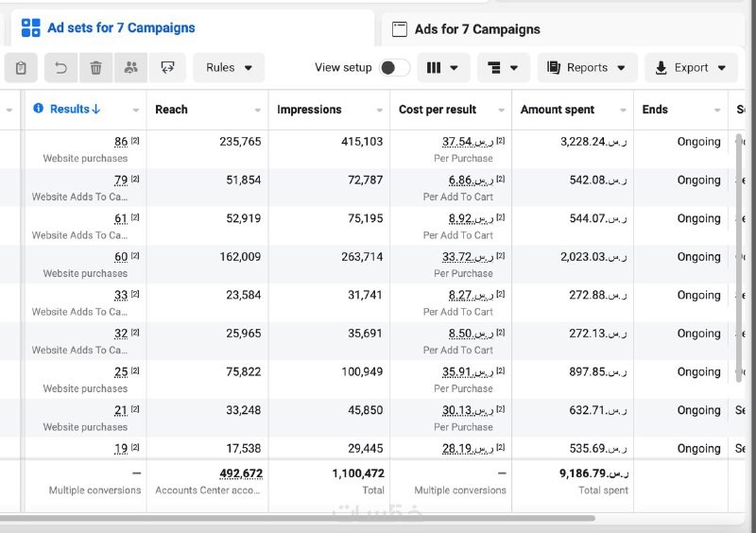
Task: Click the trash delete icon
Action: (x=95, y=68)
